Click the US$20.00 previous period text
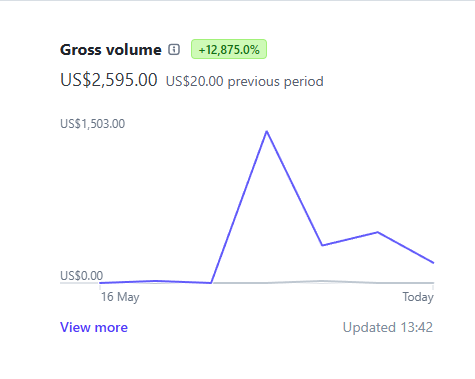The width and height of the screenshot is (475, 379). [x=245, y=81]
